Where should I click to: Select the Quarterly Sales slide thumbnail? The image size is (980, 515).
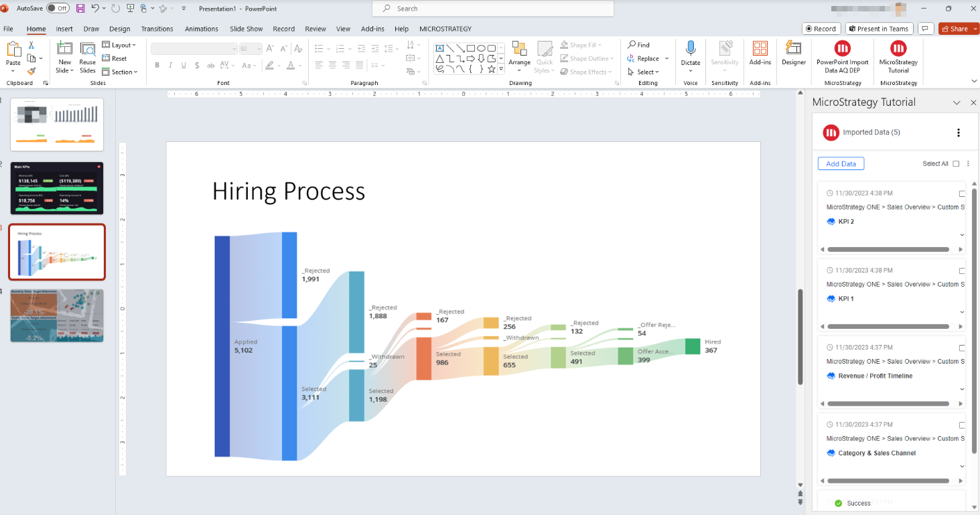57,315
